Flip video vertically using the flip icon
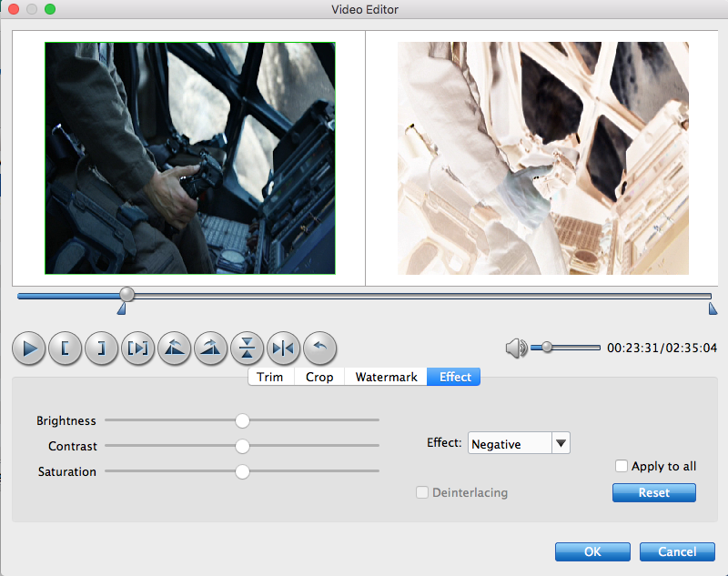 247,348
